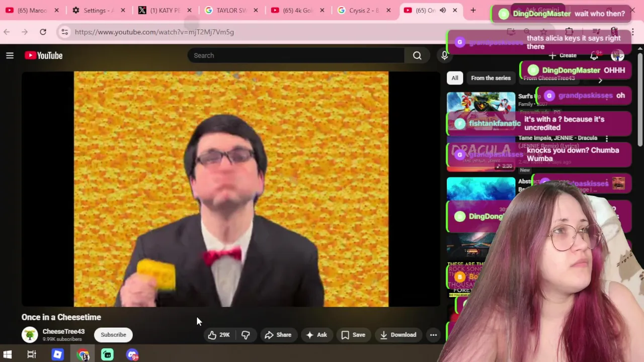
Task: Open the blue app taskbar icon
Action: [x=57, y=354]
